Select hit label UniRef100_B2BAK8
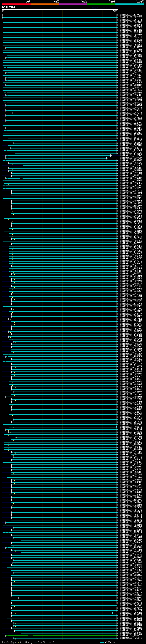The width and height of the screenshot is (146, 644). [131, 70]
